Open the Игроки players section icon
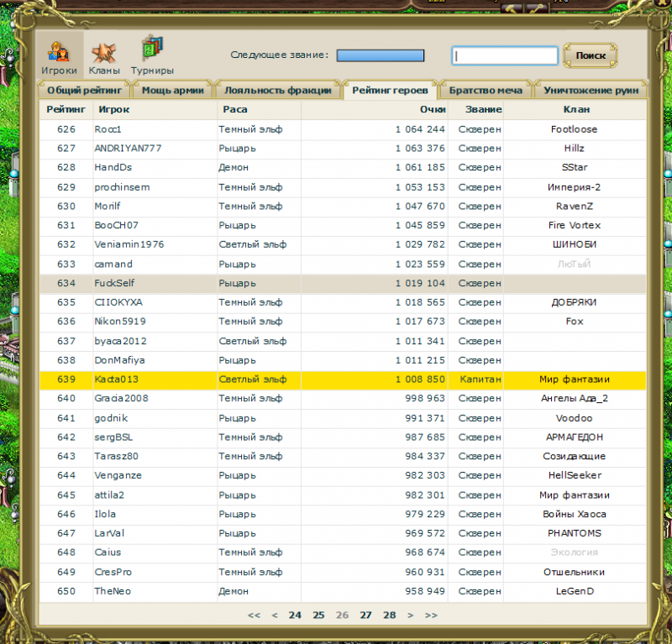The width and height of the screenshot is (672, 644). 59,55
